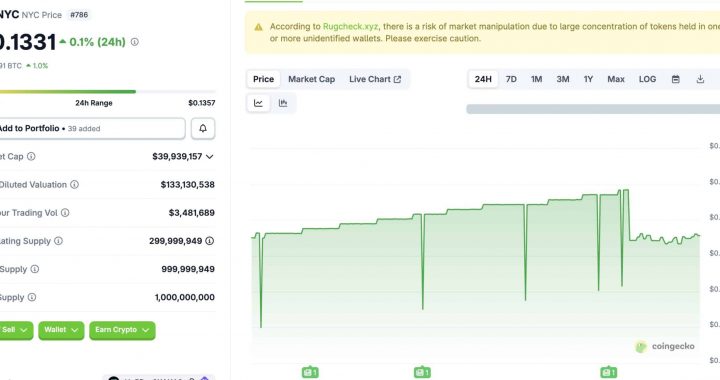Follow the Rugcheck.xyz link
The width and height of the screenshot is (720, 380).
click(350, 27)
